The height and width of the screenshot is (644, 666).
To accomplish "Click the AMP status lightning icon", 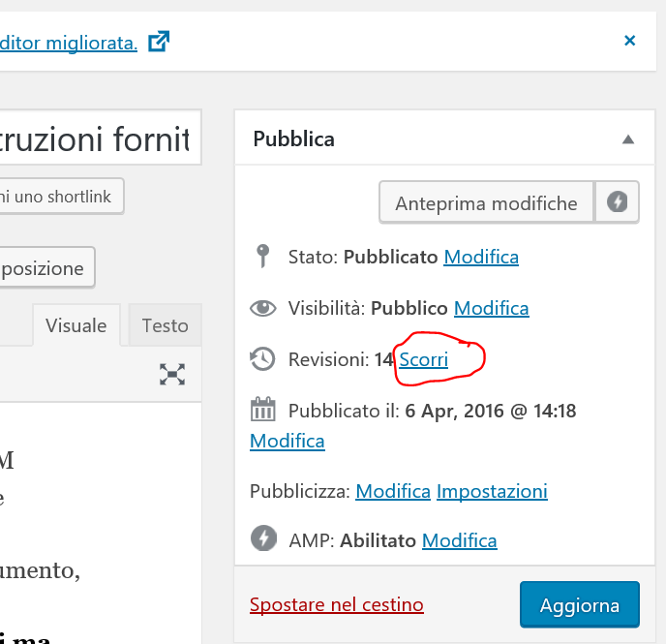I will click(262, 539).
